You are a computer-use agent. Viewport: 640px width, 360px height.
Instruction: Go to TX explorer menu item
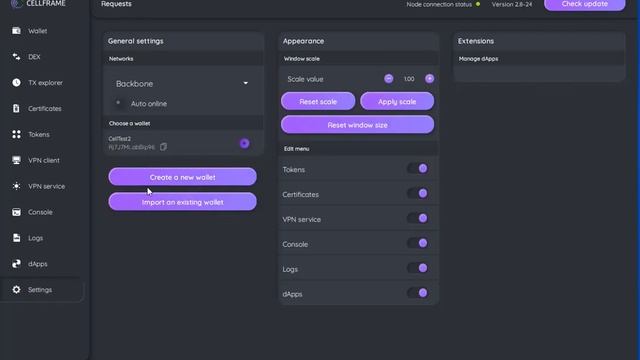click(45, 83)
